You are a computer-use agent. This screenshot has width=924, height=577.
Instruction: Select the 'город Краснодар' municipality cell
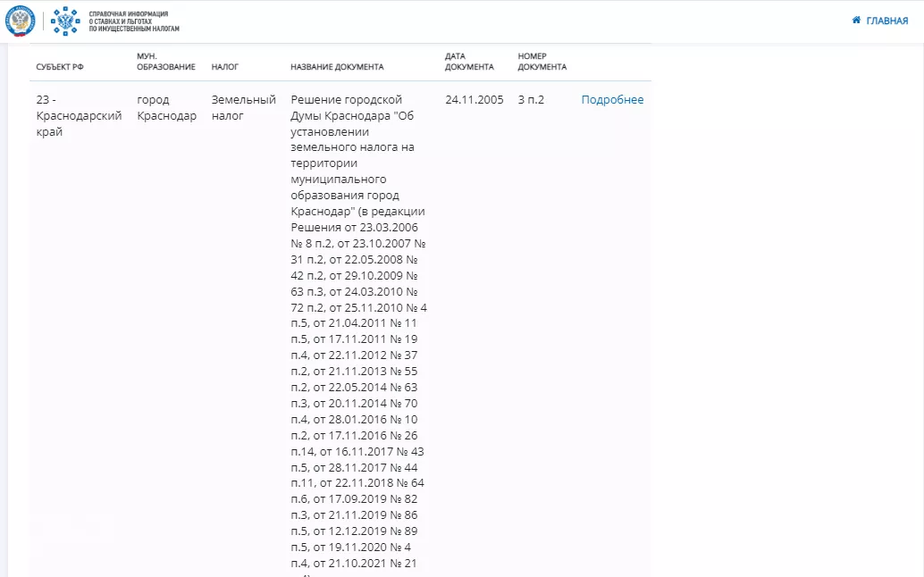coord(166,107)
